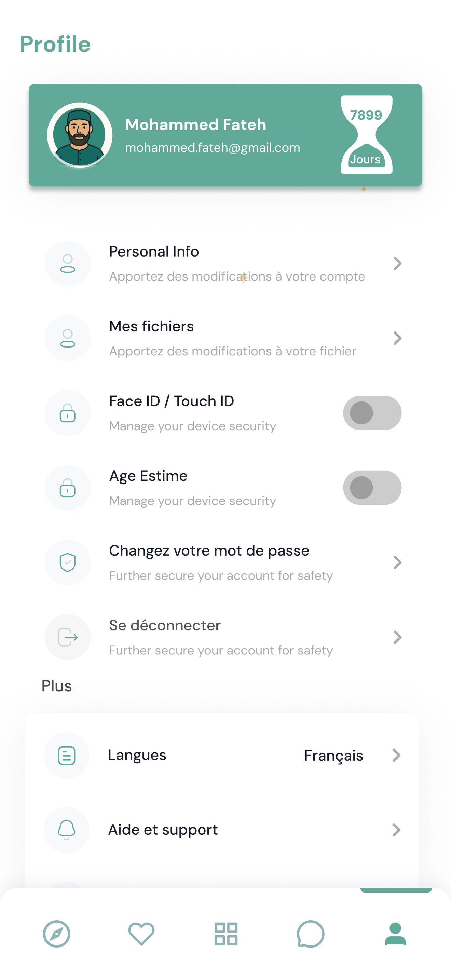Image resolution: width=451 pixels, height=980 pixels.
Task: Expand Personal Info with its chevron
Action: tap(397, 263)
